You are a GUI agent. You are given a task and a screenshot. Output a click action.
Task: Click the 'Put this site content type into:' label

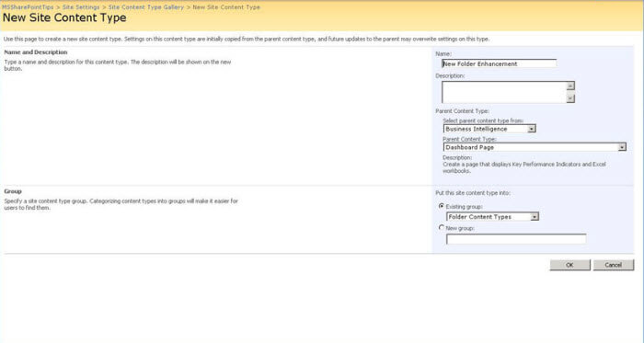(x=473, y=193)
